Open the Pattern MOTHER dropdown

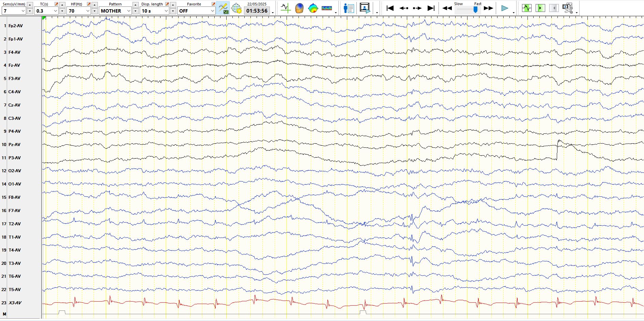click(116, 11)
